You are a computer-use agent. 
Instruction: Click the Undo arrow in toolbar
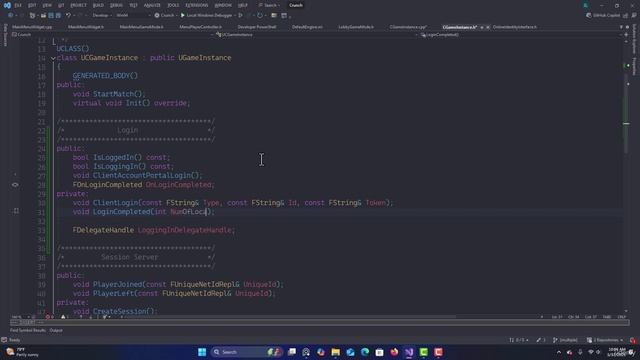pos(68,15)
